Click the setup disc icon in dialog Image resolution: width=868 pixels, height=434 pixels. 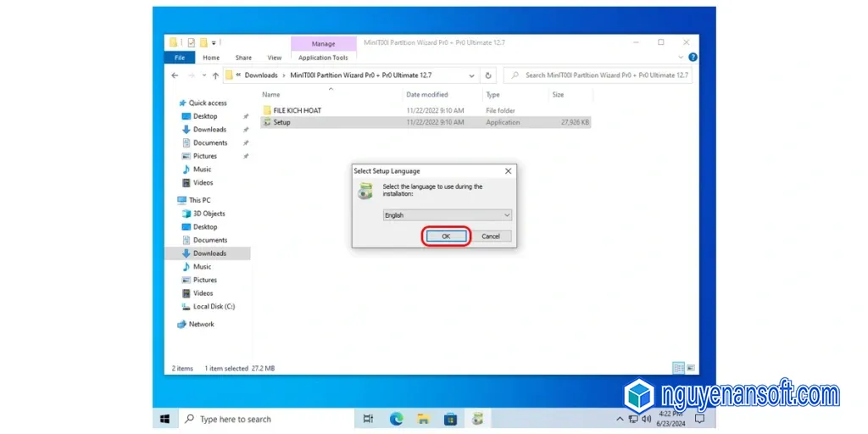click(364, 192)
